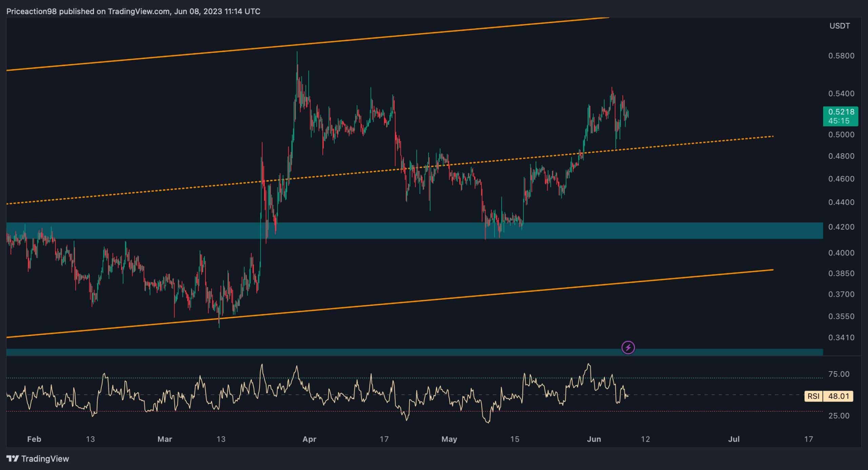This screenshot has width=868, height=470.
Task: Click the Jul label on time axis
Action: (x=734, y=439)
